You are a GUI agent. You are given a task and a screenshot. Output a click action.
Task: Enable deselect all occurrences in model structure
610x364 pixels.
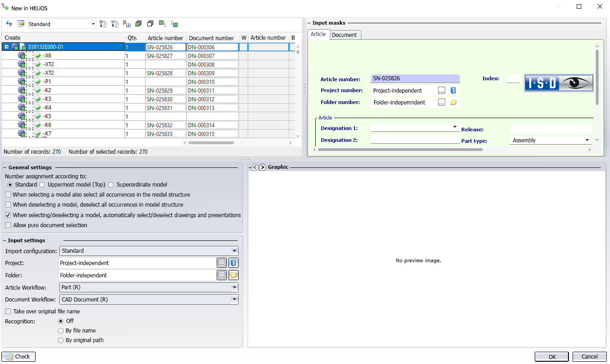(x=8, y=205)
